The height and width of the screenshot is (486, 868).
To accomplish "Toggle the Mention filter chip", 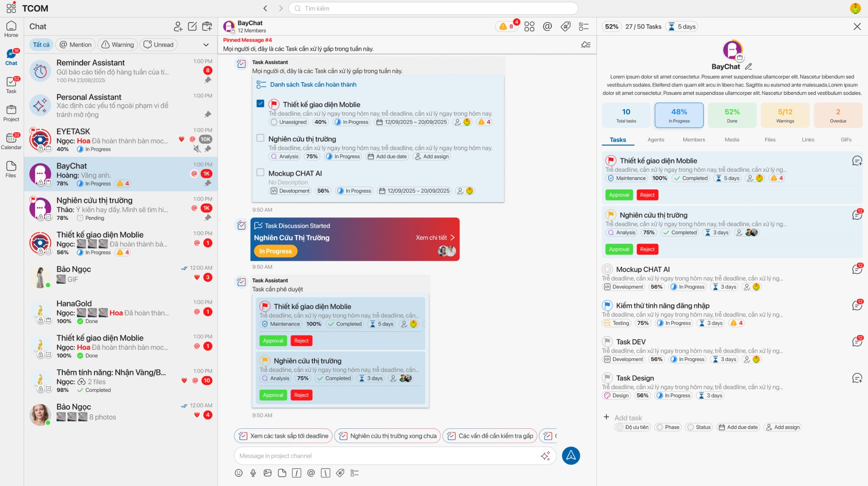I will pyautogui.click(x=75, y=44).
